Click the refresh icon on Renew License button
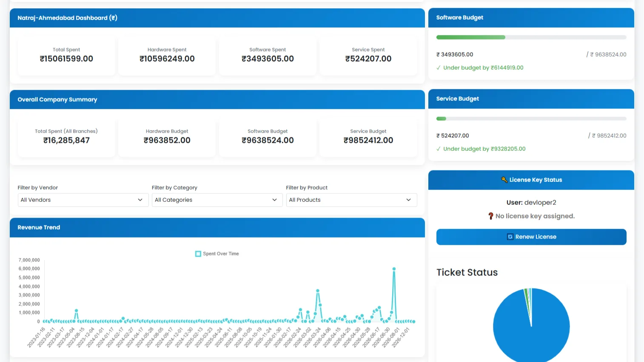Viewport: 644px width, 362px height. click(x=510, y=237)
